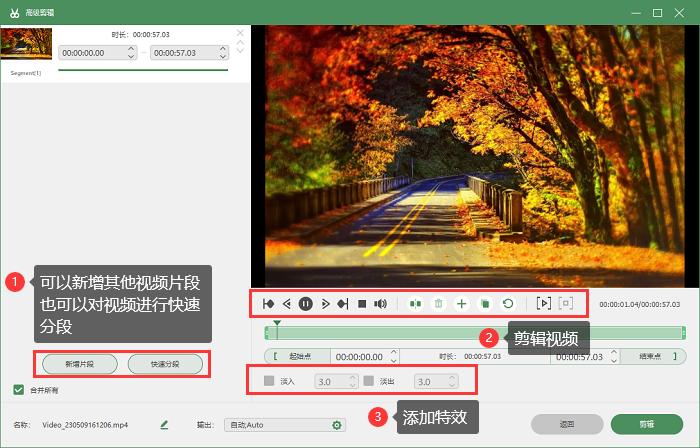Delete the segment with trash icon

438,304
